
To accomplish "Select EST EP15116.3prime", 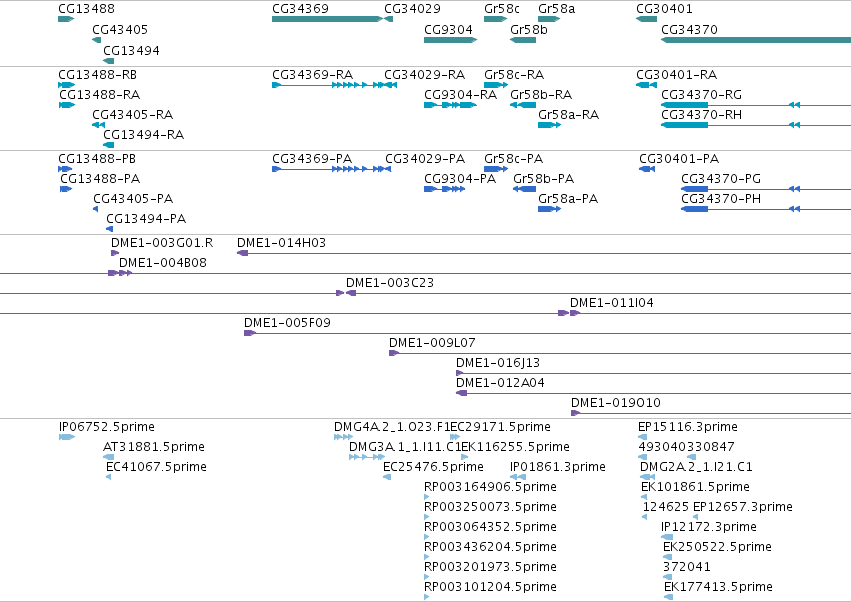I will [688, 427].
